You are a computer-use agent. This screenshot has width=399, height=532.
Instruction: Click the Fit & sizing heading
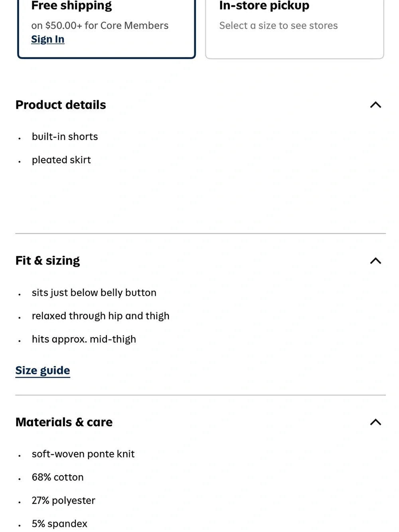47,261
